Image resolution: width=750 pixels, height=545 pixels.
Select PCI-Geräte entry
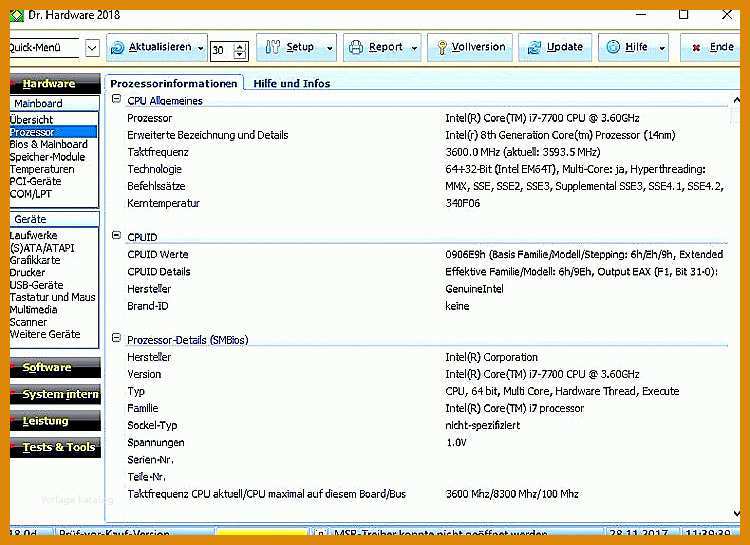click(x=35, y=181)
